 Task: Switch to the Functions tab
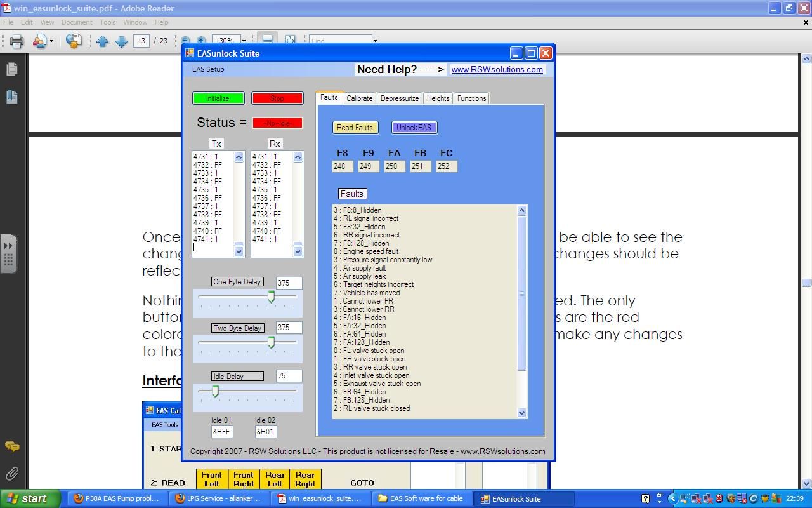[x=471, y=98]
